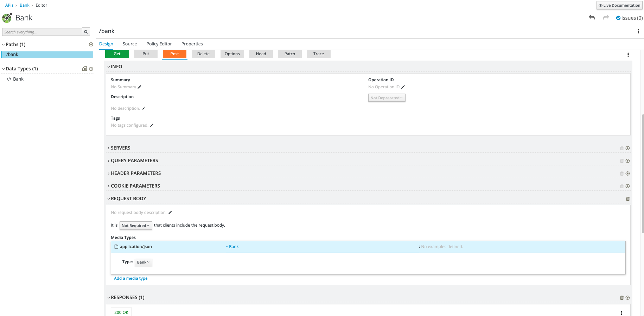
Task: Select the Head operation
Action: click(x=261, y=54)
